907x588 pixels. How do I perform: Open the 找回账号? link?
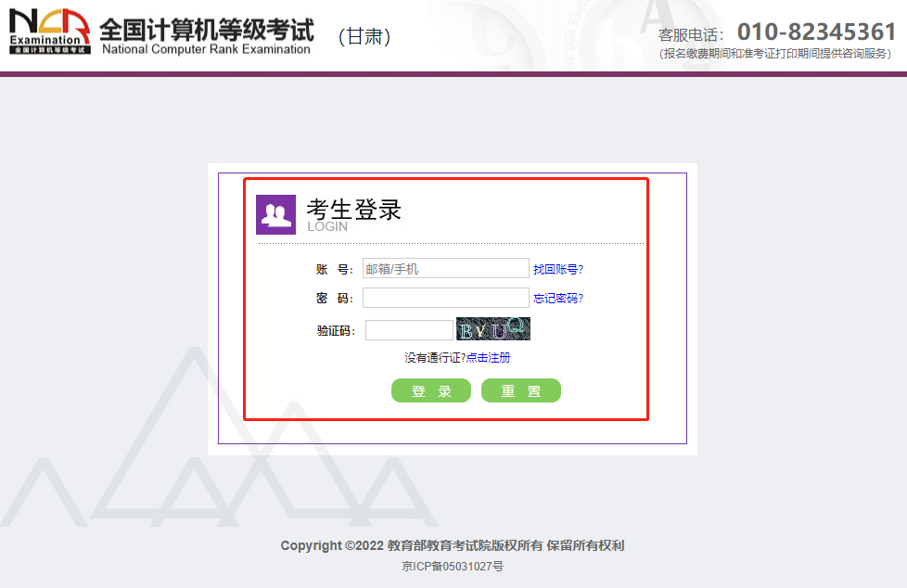[558, 269]
